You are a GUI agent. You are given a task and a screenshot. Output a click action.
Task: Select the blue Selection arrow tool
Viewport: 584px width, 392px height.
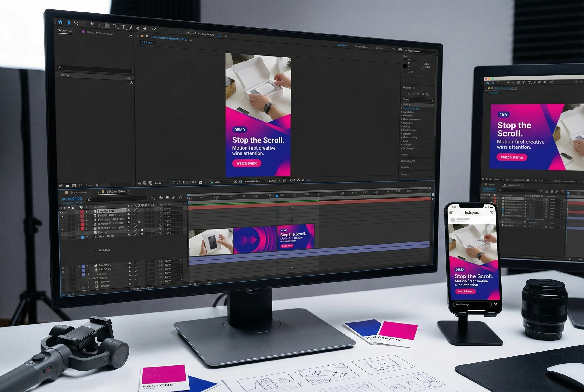(x=69, y=22)
